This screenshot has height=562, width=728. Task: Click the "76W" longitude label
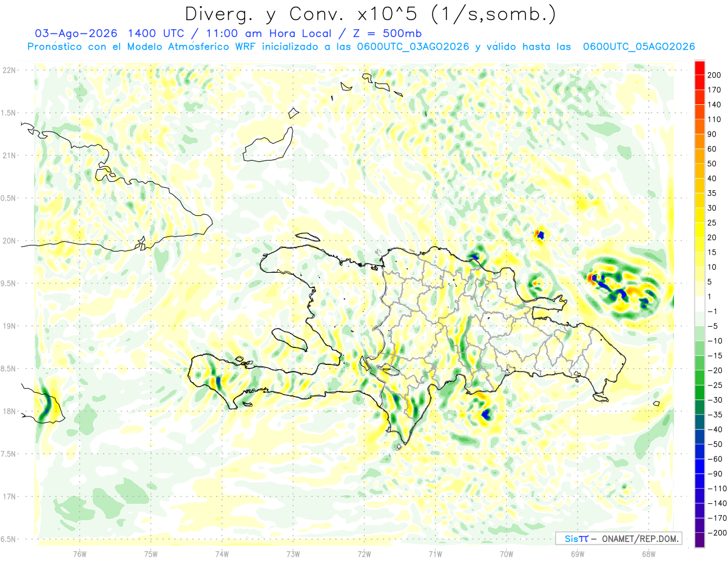[x=79, y=553]
